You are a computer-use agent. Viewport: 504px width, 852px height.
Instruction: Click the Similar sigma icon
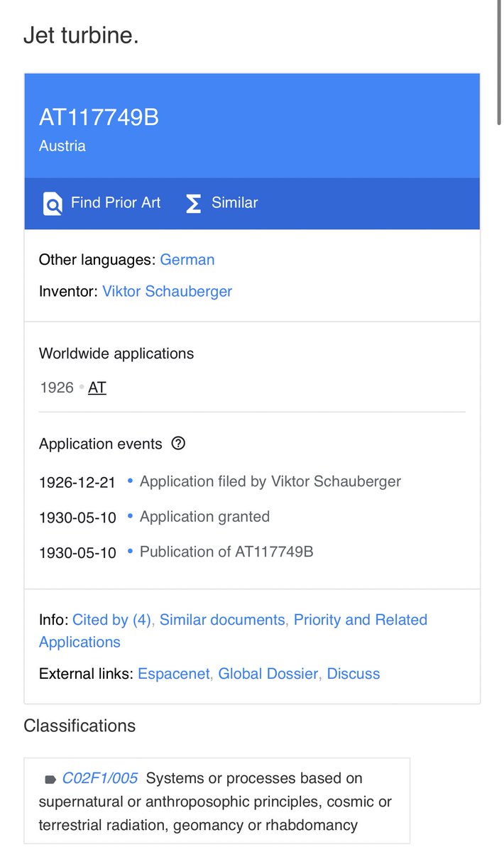[x=193, y=204]
